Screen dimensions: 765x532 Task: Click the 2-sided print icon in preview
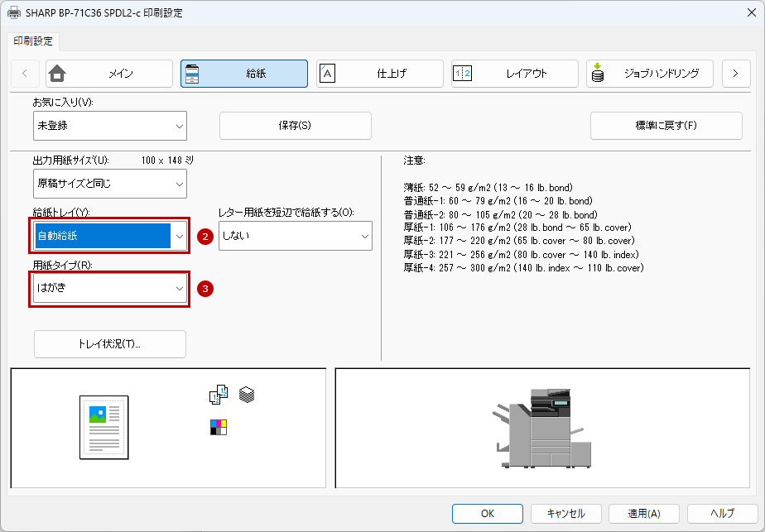(218, 396)
